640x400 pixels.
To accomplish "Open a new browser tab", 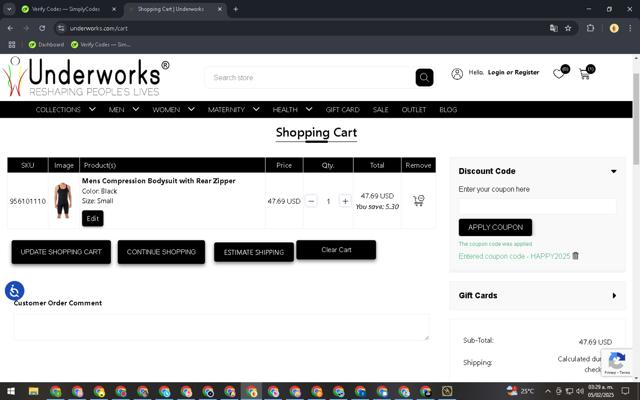I will (x=236, y=9).
